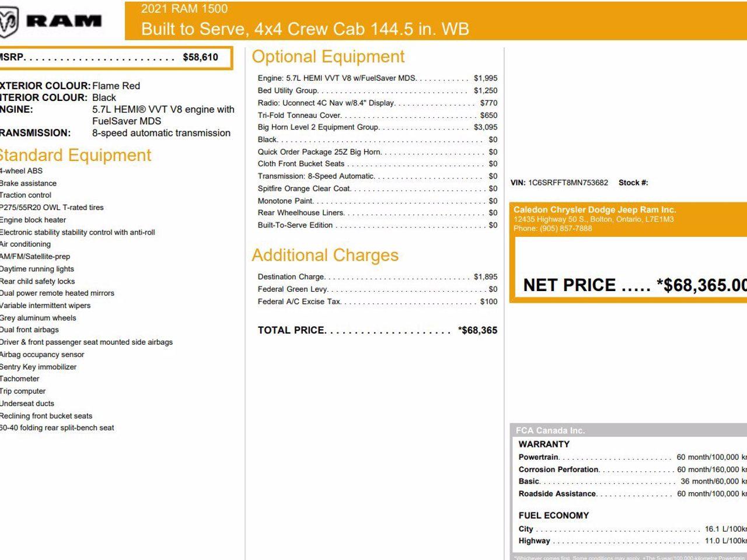The image size is (747, 560).
Task: Click the Standard Equipment heading
Action: 75,155
